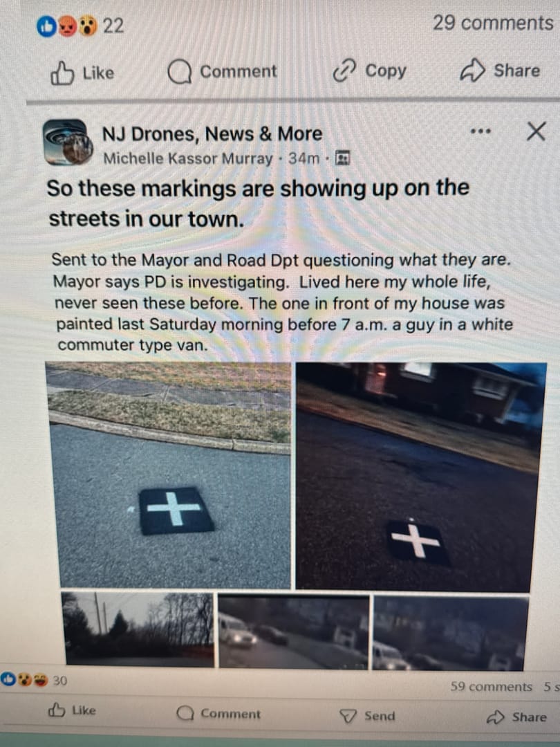Send the post using the Send button
The image size is (560, 747).
[367, 716]
